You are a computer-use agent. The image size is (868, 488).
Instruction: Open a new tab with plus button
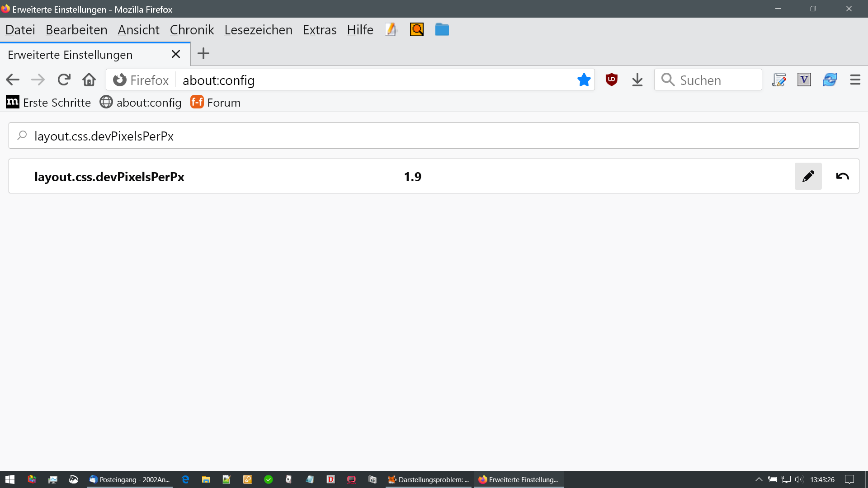203,54
